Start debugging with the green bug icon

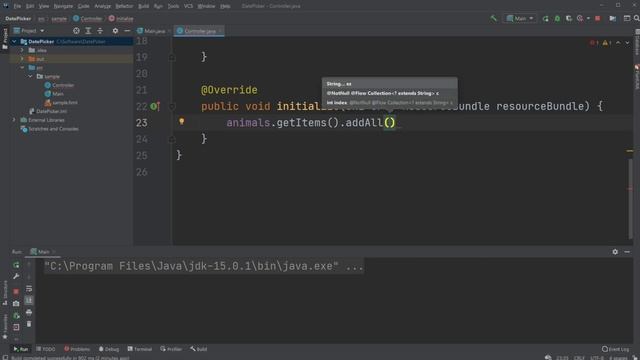pos(557,18)
